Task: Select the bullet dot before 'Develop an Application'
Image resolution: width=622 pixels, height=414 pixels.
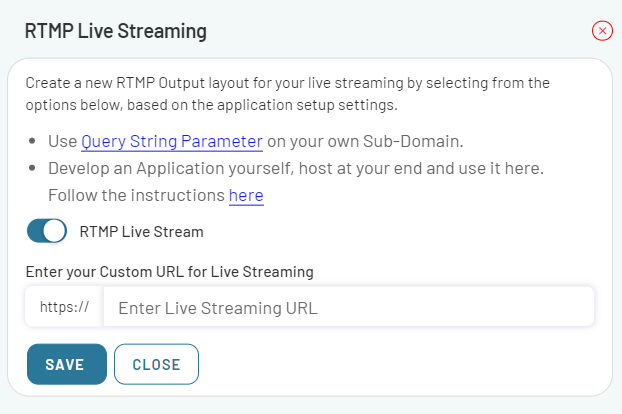Action: coord(32,168)
